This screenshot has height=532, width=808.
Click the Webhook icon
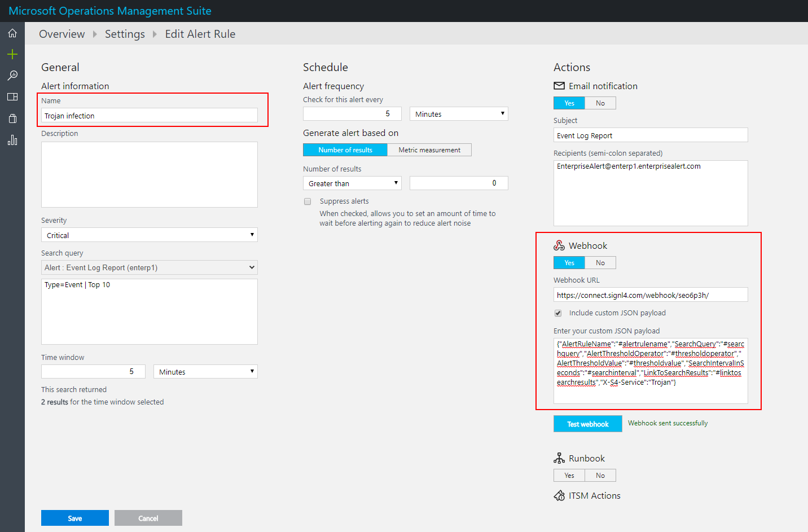click(x=559, y=245)
